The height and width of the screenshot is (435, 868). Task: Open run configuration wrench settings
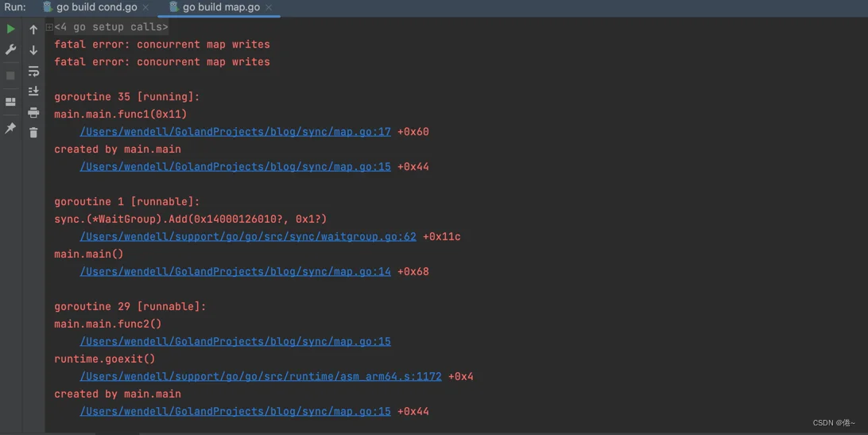[10, 50]
